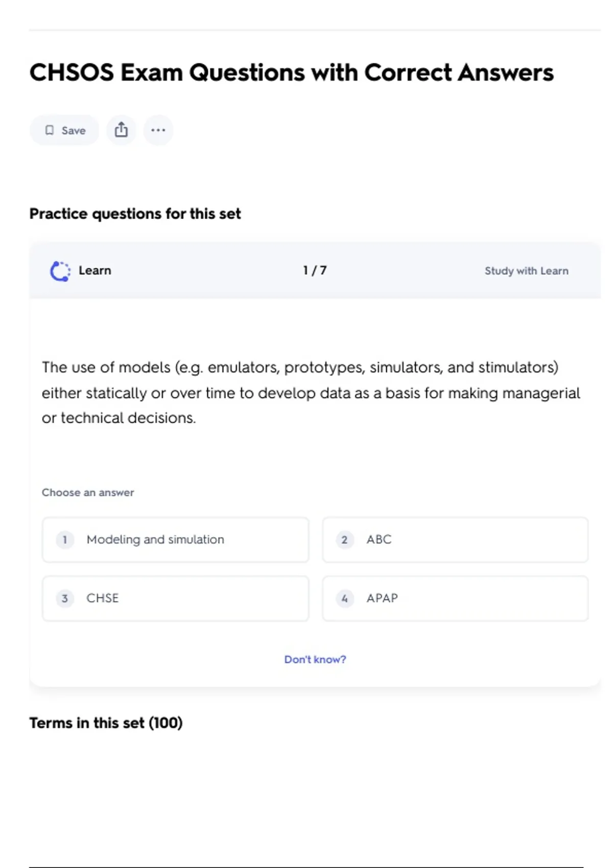This screenshot has width=613, height=868.
Task: Click the Save bookmark button
Action: [x=64, y=130]
